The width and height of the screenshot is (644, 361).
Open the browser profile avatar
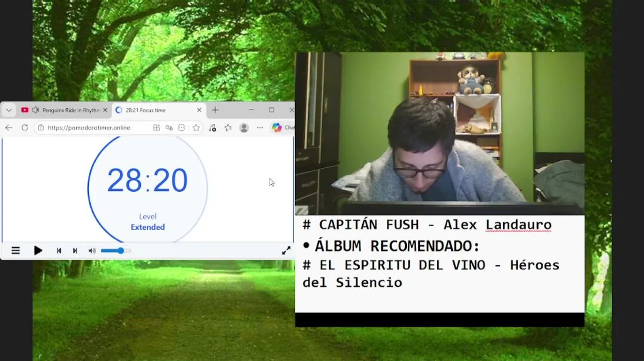pos(244,128)
